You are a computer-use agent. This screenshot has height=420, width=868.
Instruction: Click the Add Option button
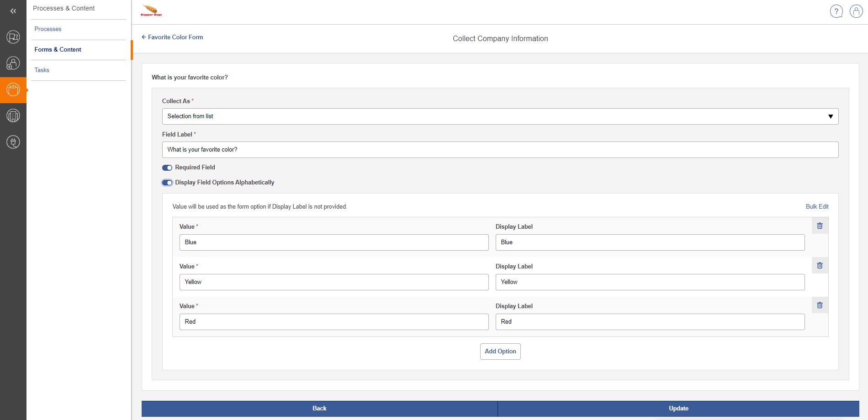coord(500,352)
